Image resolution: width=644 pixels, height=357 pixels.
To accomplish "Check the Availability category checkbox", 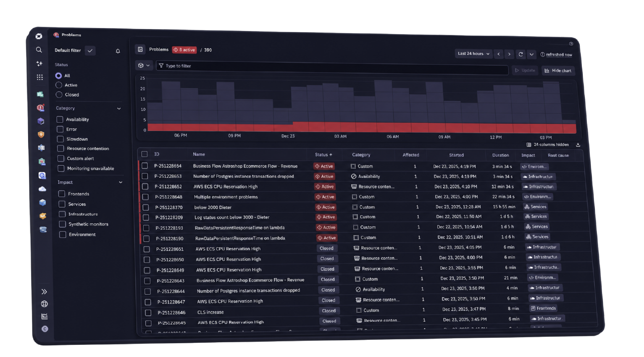I will (x=60, y=119).
